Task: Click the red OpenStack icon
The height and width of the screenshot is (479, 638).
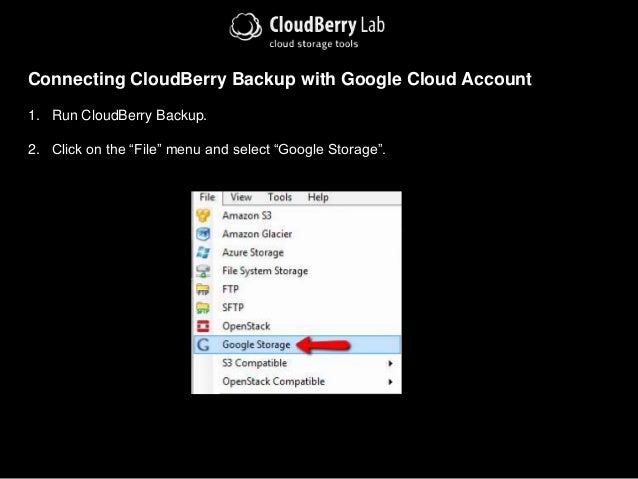Action: tap(203, 326)
